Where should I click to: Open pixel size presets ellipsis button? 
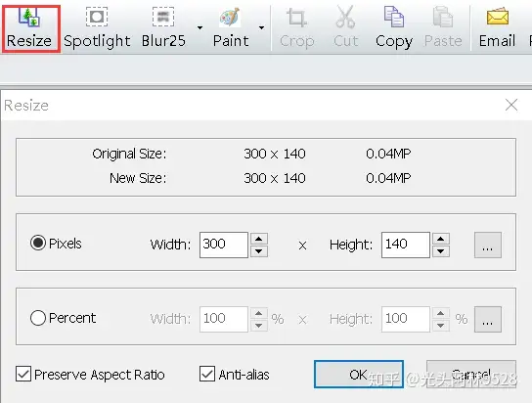(x=488, y=245)
